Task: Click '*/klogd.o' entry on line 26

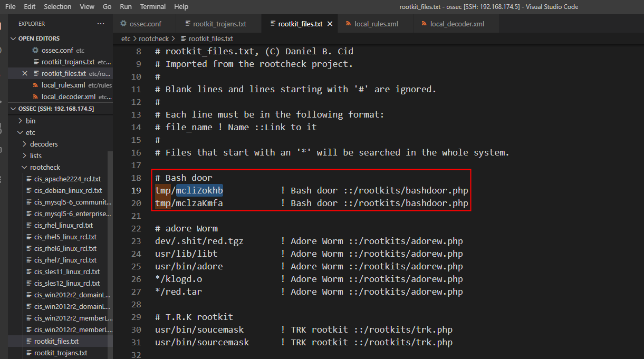Action: click(178, 279)
